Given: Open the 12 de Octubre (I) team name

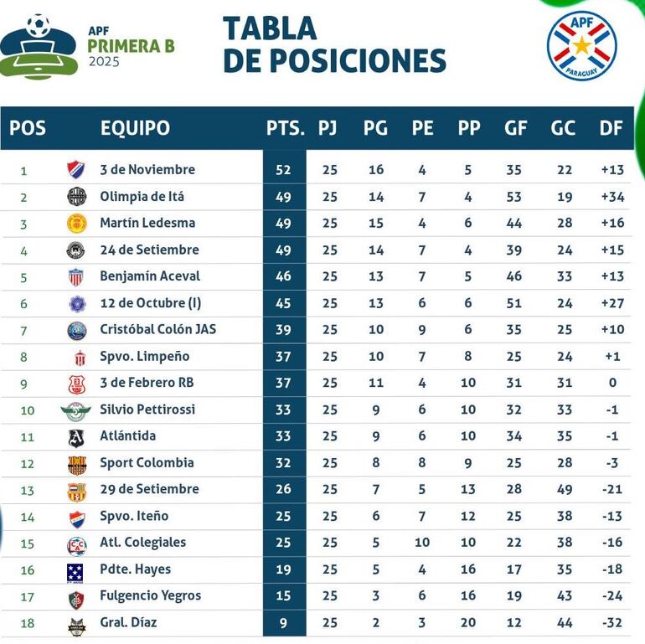Looking at the screenshot, I should 150,303.
